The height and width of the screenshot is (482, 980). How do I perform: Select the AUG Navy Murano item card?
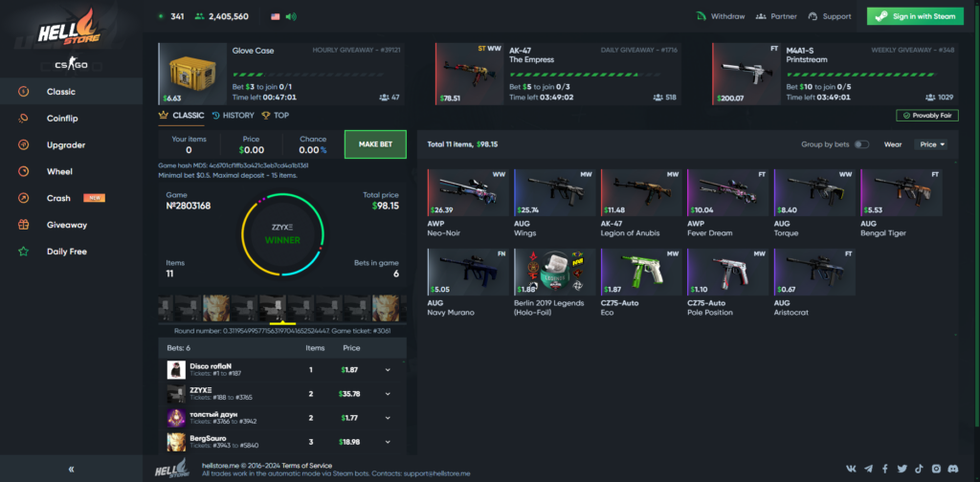[x=468, y=283]
